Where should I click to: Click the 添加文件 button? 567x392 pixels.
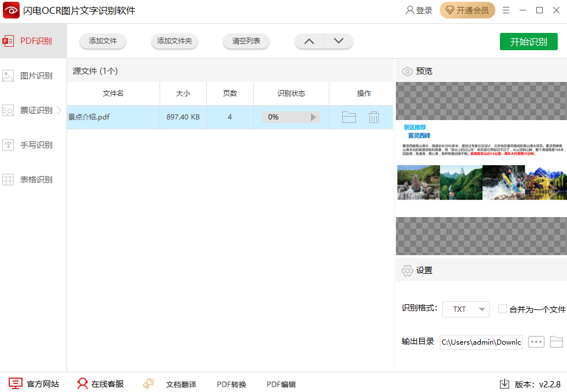click(x=103, y=41)
